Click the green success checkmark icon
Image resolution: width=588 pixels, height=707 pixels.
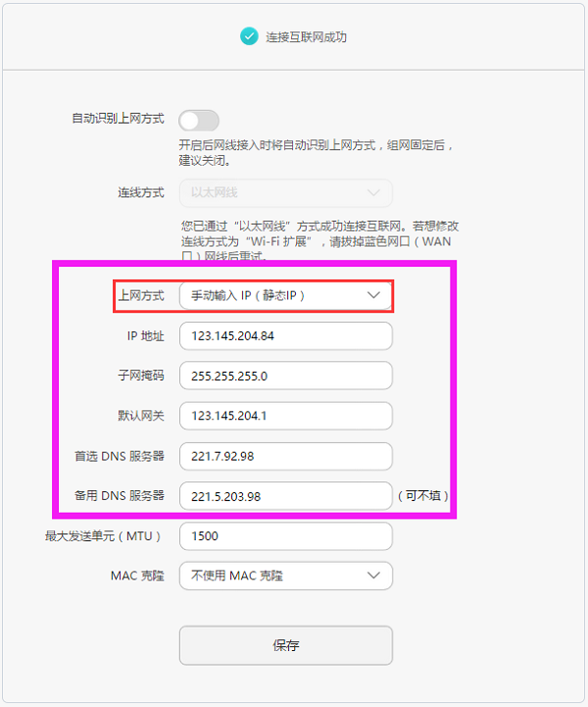[249, 37]
